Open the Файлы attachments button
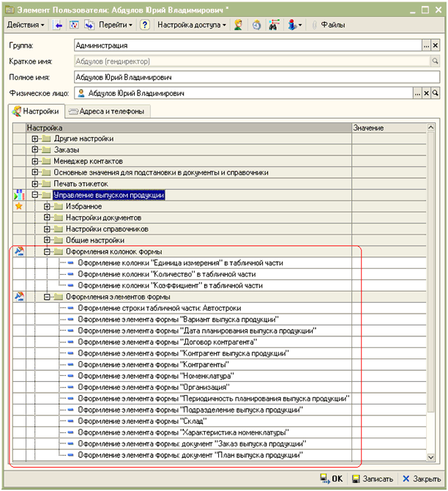This screenshot has width=448, height=491. tap(329, 25)
